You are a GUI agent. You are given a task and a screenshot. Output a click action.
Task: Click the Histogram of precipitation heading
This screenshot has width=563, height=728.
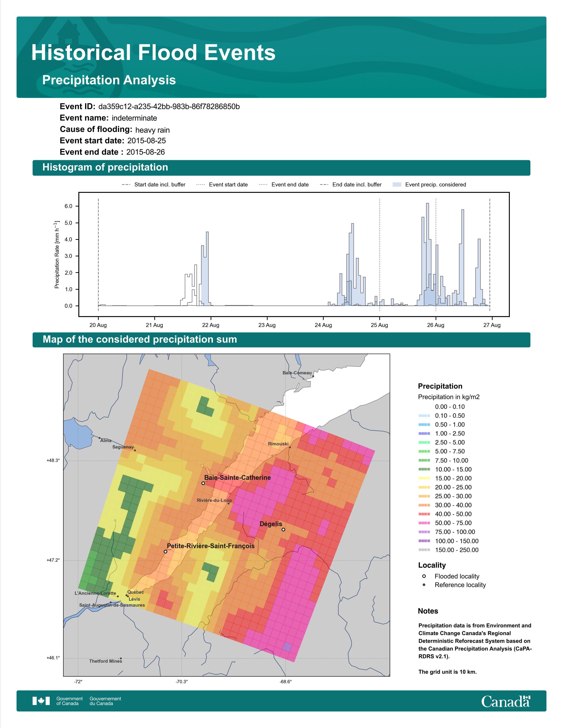coord(105,167)
